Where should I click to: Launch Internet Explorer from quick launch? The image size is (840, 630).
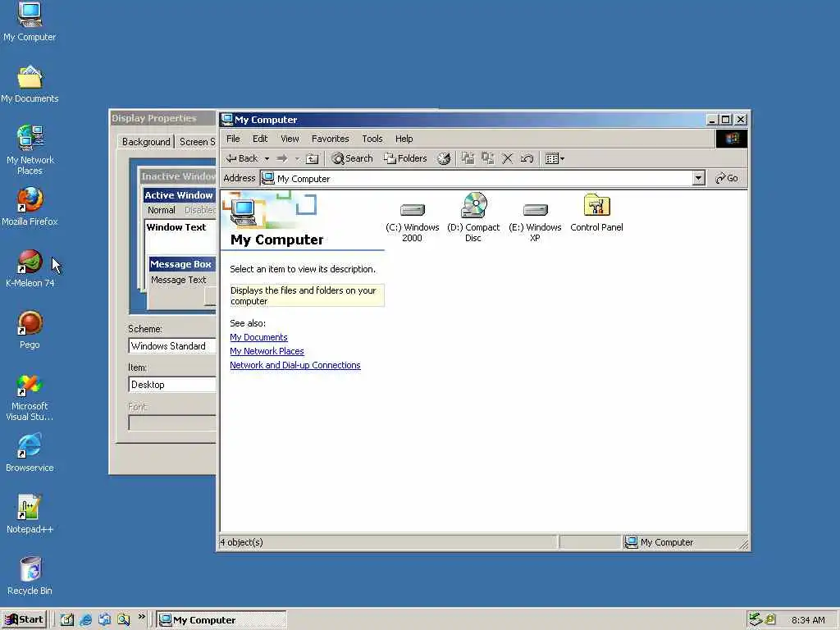85,620
